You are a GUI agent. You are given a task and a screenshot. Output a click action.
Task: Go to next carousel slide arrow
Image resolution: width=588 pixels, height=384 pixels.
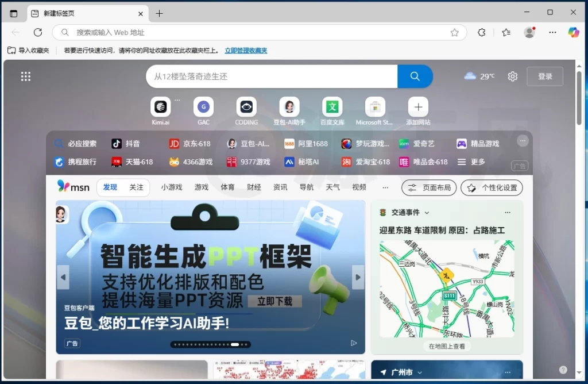click(x=358, y=278)
